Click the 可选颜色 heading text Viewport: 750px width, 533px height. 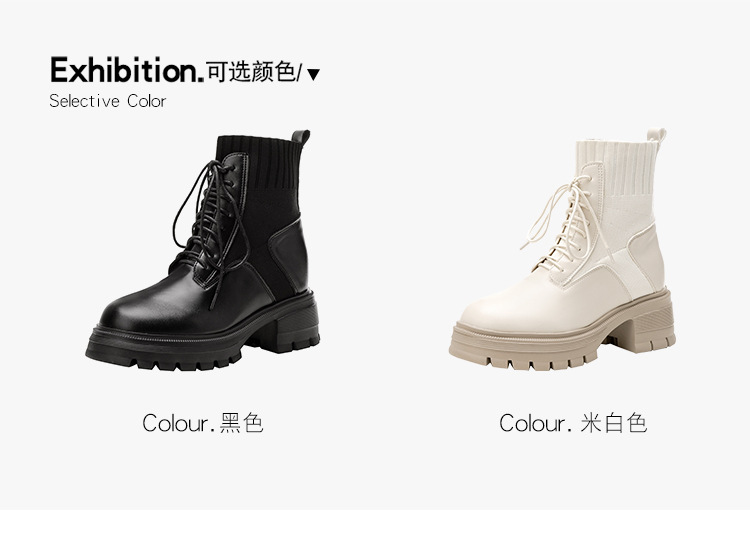point(251,72)
